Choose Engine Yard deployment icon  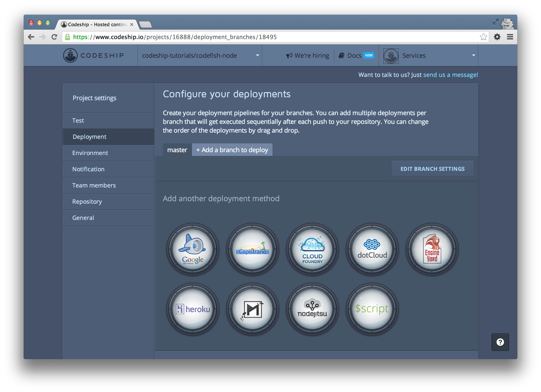432,249
